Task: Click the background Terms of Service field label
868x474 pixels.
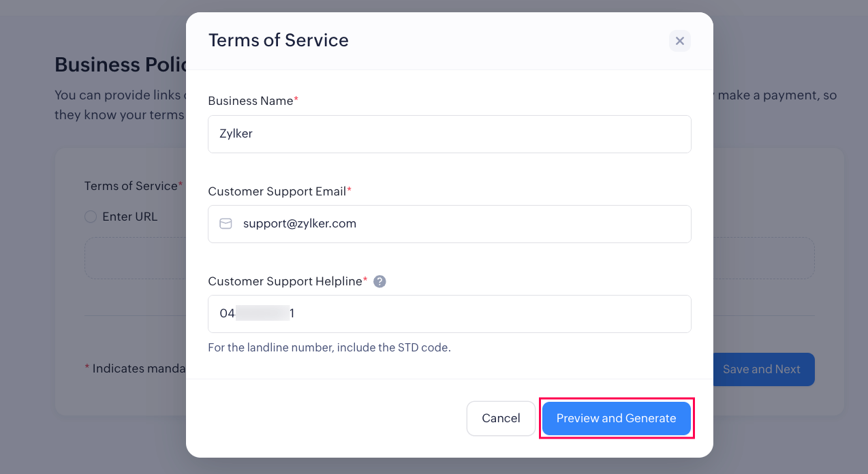Action: (131, 186)
